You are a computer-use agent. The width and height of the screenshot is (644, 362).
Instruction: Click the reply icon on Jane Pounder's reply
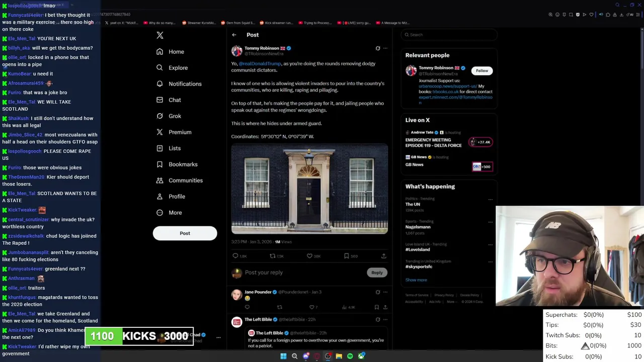tap(247, 307)
